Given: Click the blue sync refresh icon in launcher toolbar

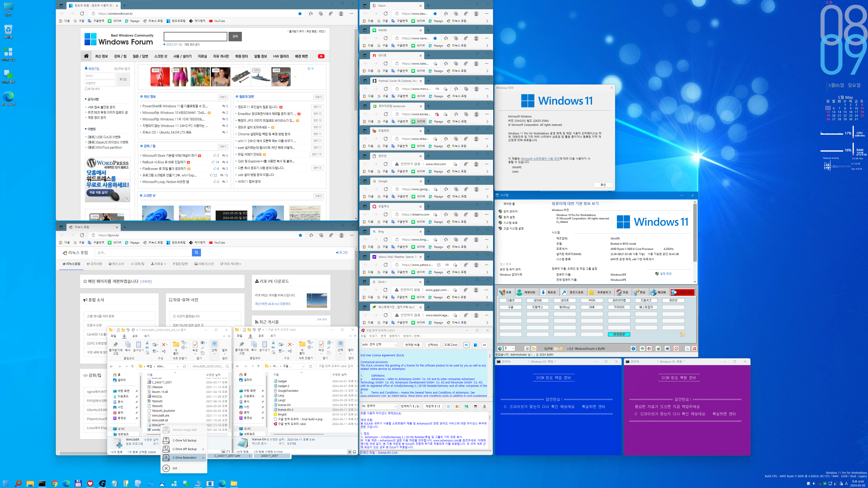Looking at the screenshot, I should [x=687, y=349].
